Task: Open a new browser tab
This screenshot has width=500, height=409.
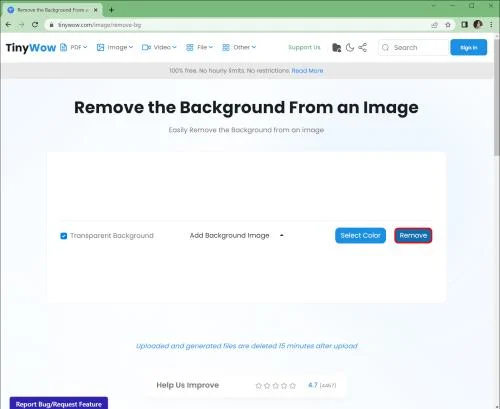Action: tap(111, 10)
